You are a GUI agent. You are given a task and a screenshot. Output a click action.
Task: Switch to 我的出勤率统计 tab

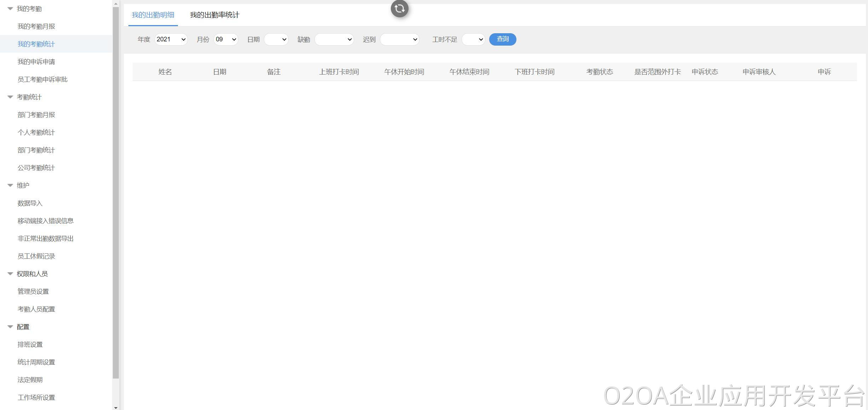(214, 15)
